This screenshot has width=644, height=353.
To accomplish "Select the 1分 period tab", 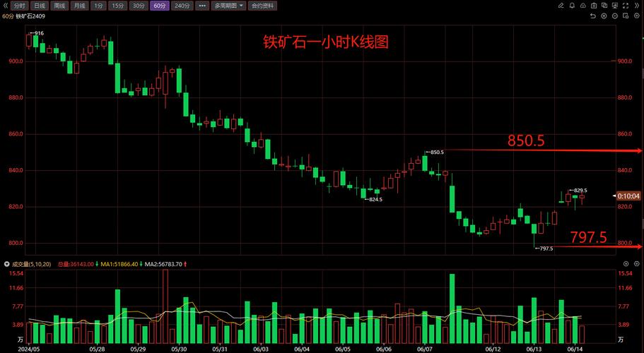I will point(98,6).
